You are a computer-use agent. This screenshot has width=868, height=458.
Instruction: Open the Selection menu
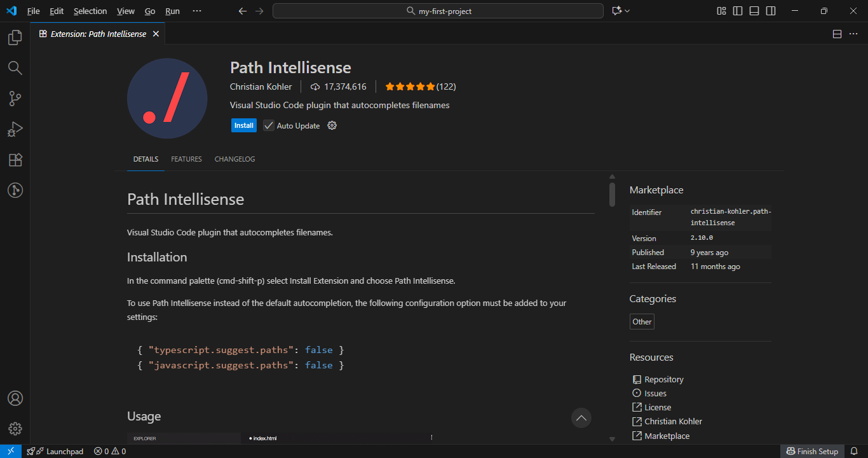click(x=90, y=11)
